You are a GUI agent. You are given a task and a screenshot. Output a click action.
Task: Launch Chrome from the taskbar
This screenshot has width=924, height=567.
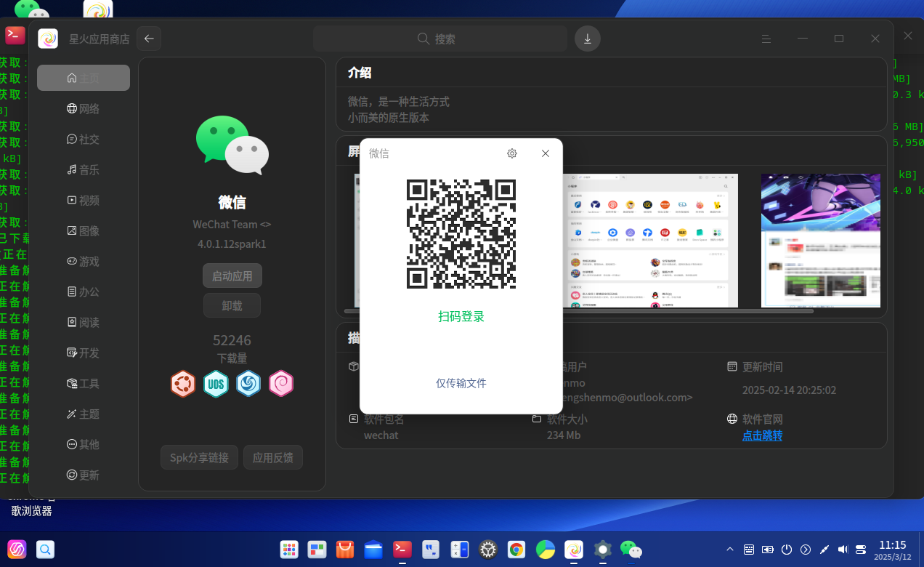tap(516, 550)
